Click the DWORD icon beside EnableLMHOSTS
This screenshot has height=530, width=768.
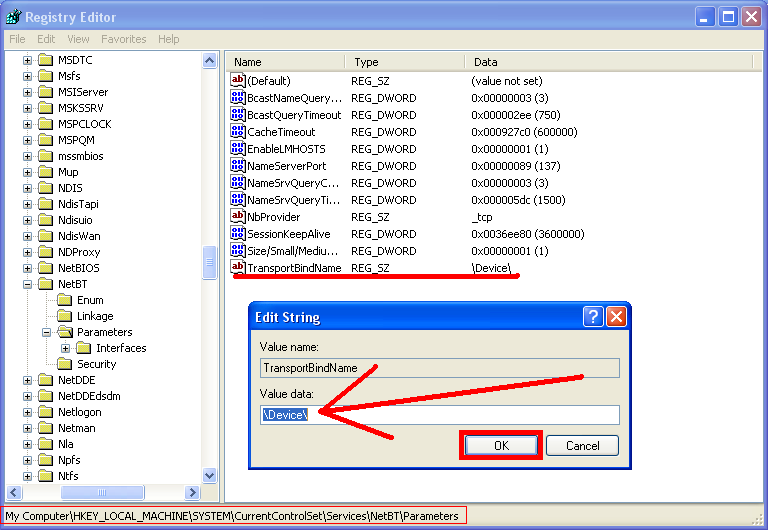coord(238,148)
